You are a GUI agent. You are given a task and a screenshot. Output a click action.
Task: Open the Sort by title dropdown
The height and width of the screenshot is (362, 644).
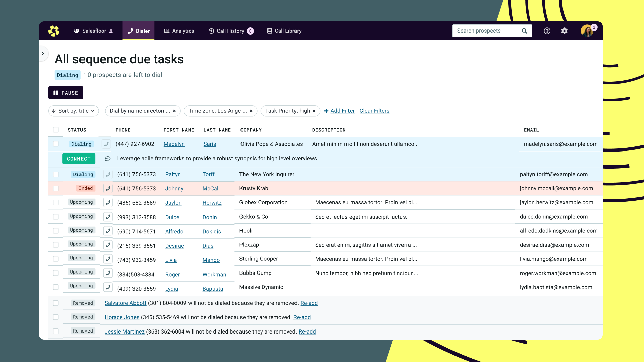tap(73, 111)
